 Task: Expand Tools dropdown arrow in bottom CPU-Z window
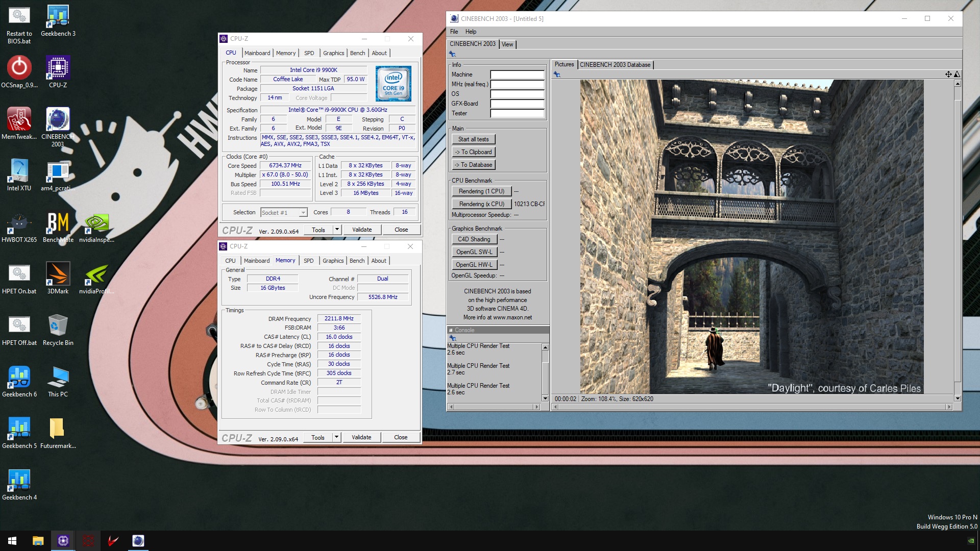(336, 437)
